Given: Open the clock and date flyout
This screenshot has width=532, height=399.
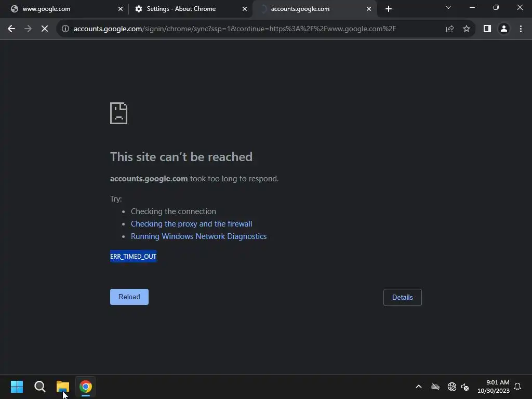Looking at the screenshot, I should coord(494,387).
